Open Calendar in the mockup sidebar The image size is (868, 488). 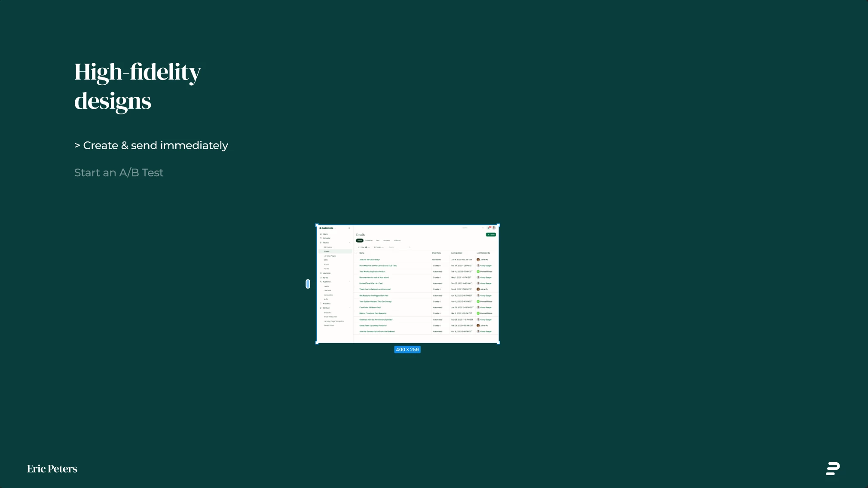326,238
